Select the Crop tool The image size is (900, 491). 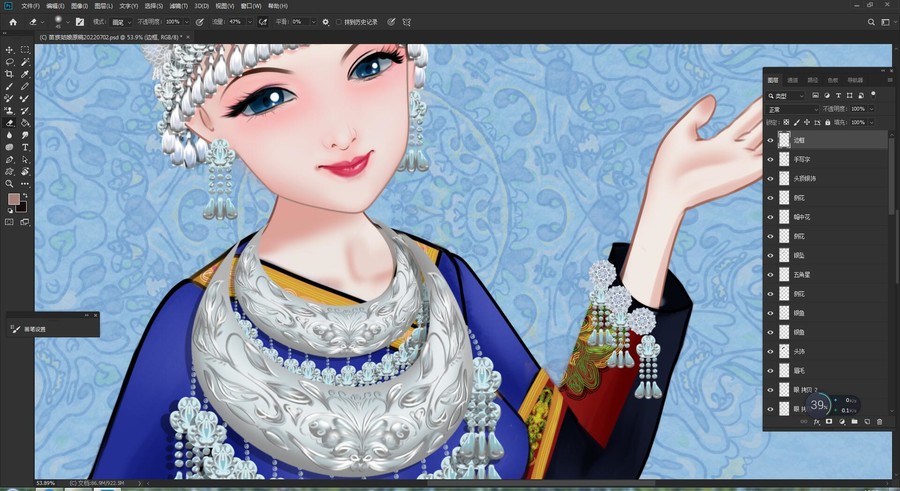point(9,74)
